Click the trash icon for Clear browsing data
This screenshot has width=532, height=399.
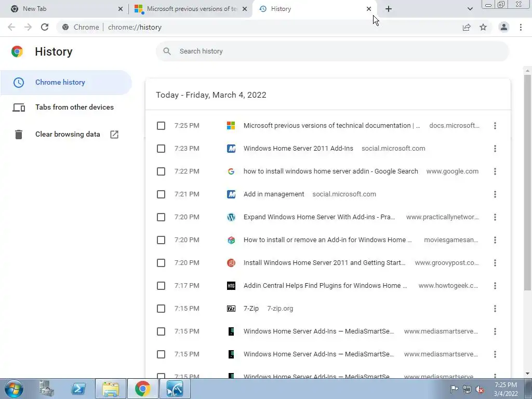point(19,135)
